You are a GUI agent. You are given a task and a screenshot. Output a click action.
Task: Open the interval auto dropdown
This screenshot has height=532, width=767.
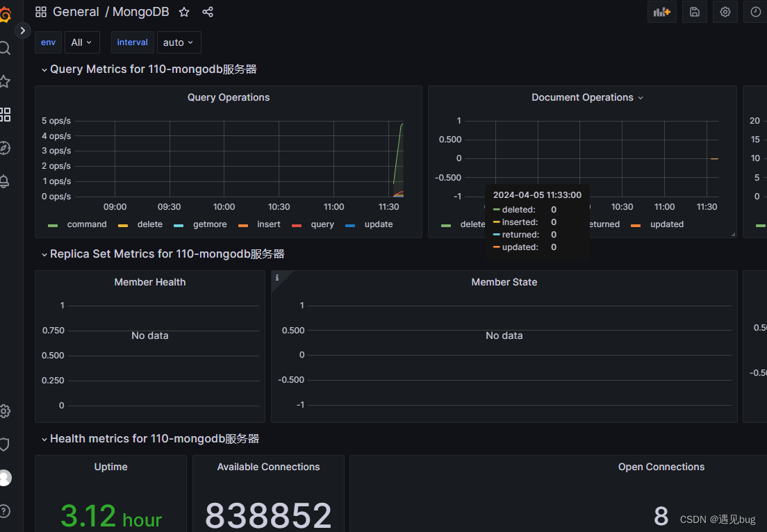[x=179, y=42]
